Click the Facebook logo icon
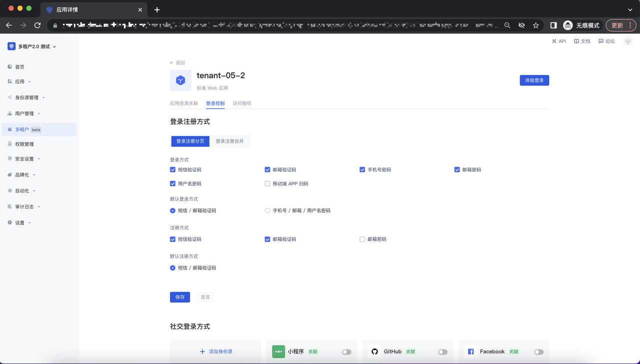Screen dimensions: 640x364 (x=470, y=352)
